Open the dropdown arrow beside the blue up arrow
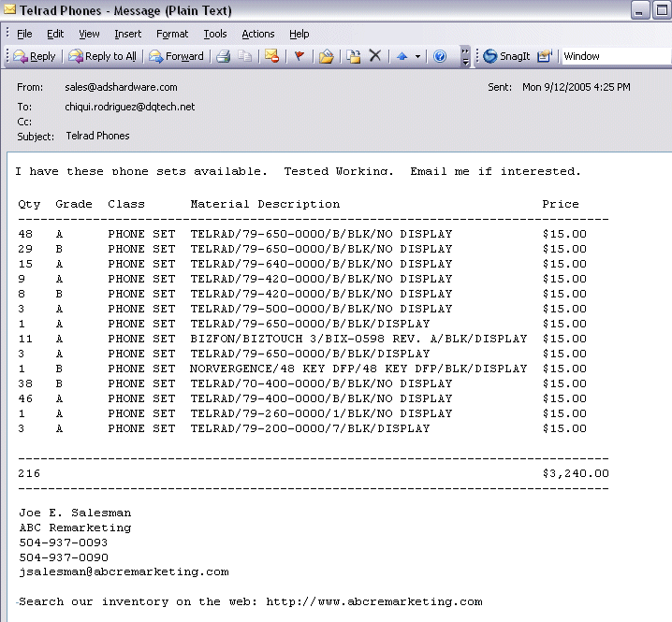Image resolution: width=672 pixels, height=622 pixels. (417, 56)
